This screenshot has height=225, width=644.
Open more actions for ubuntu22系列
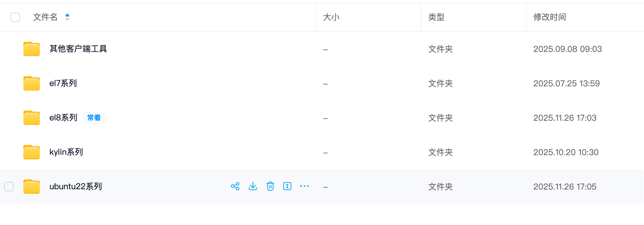304,186
